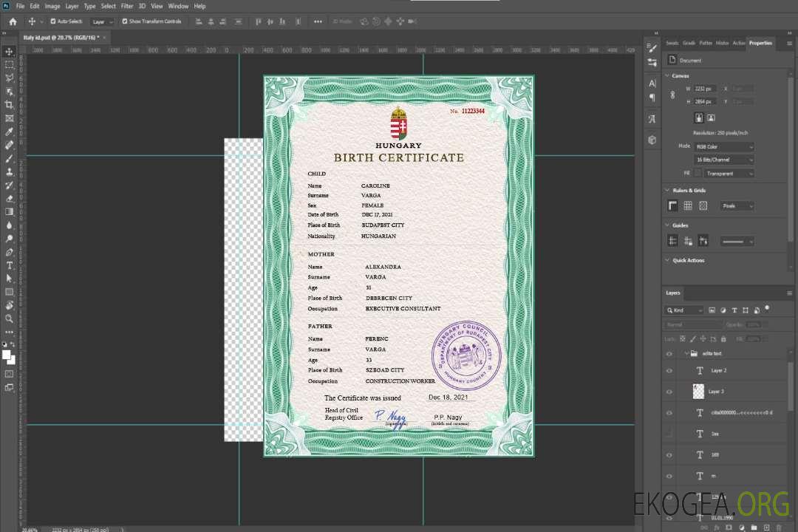Toggle Show Transform Controls checkbox

[x=125, y=21]
